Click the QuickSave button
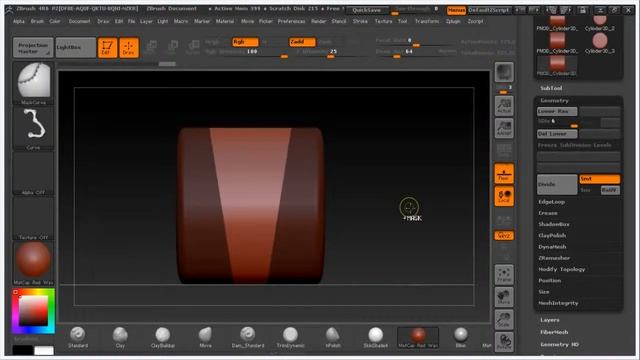The width and height of the screenshot is (640, 360). click(x=367, y=10)
